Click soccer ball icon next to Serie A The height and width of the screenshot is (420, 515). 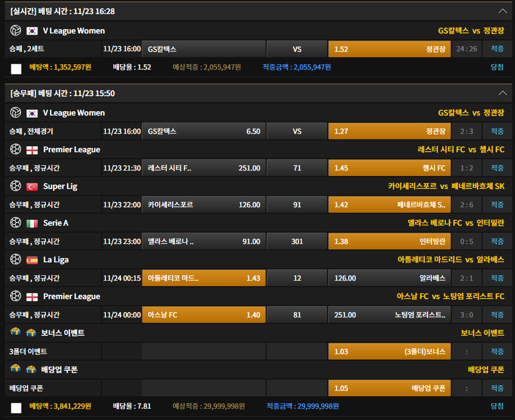pos(15,223)
